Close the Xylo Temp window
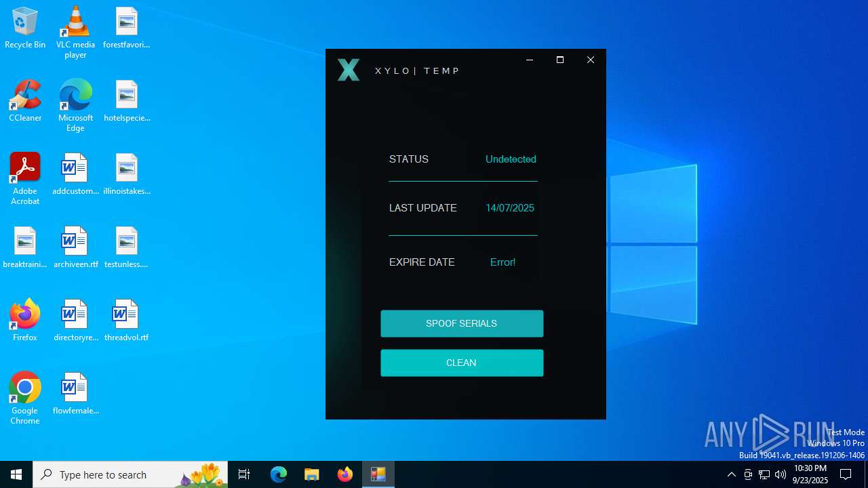 tap(591, 60)
